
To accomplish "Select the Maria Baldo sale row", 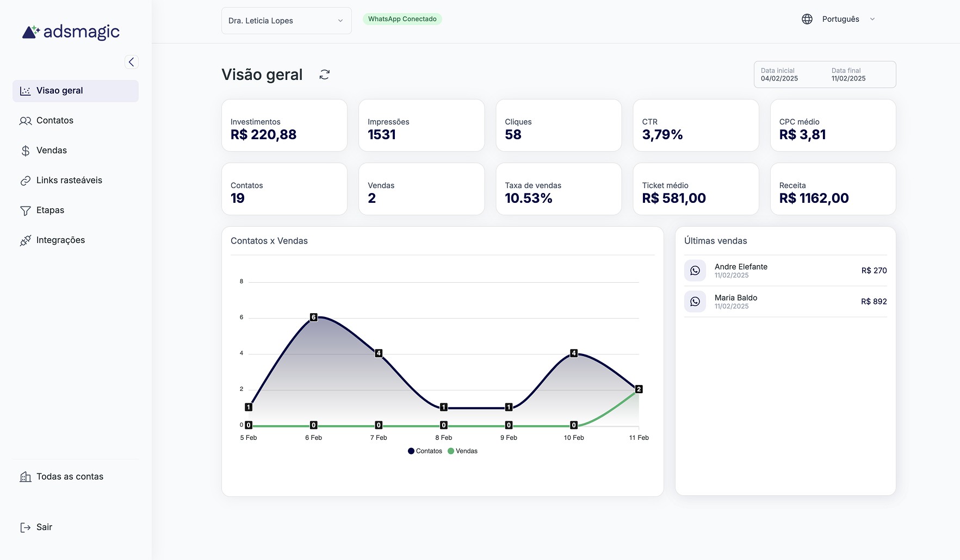I will [785, 301].
